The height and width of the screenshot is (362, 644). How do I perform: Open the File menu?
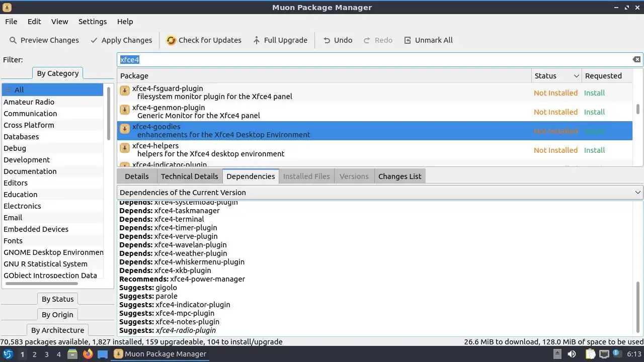(11, 22)
